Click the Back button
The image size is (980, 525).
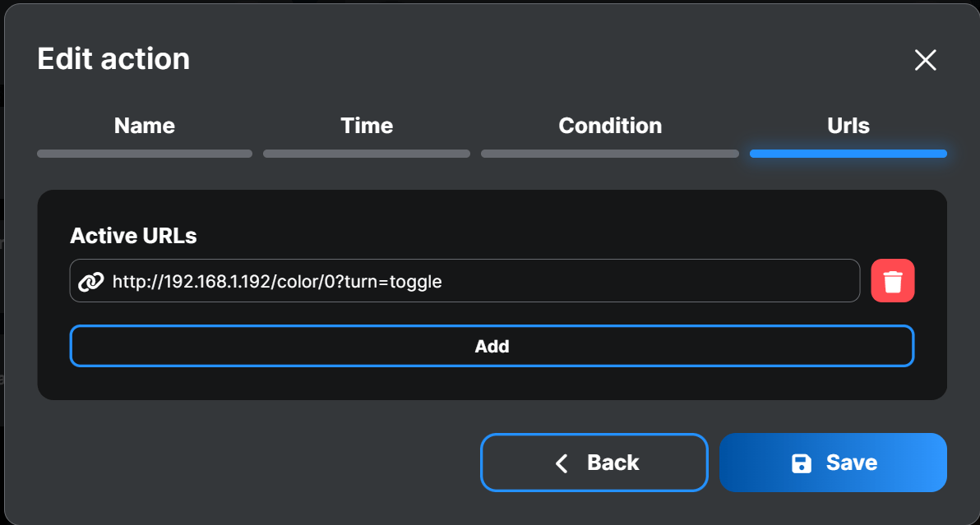click(x=594, y=462)
